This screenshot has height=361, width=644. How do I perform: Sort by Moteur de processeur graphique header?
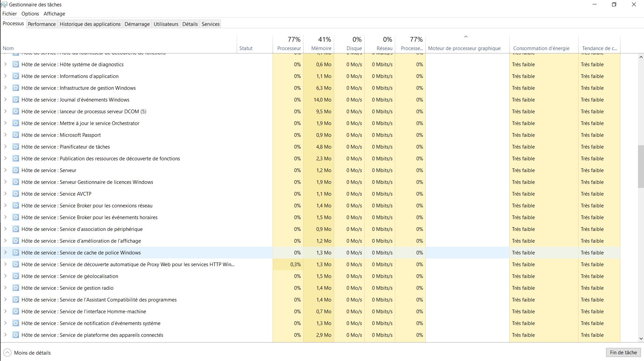467,44
